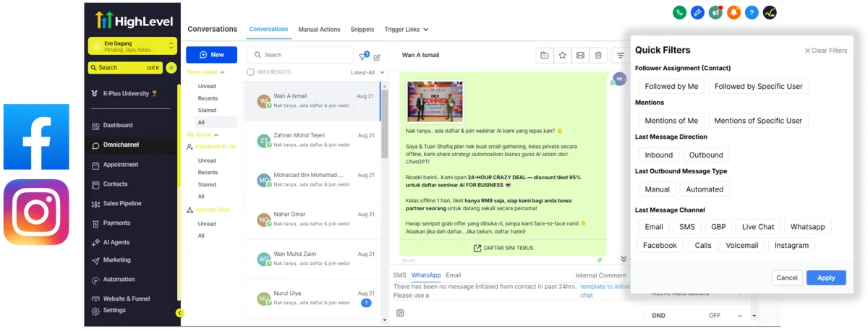
Task: Expand the DND section chevron
Action: pyautogui.click(x=739, y=316)
